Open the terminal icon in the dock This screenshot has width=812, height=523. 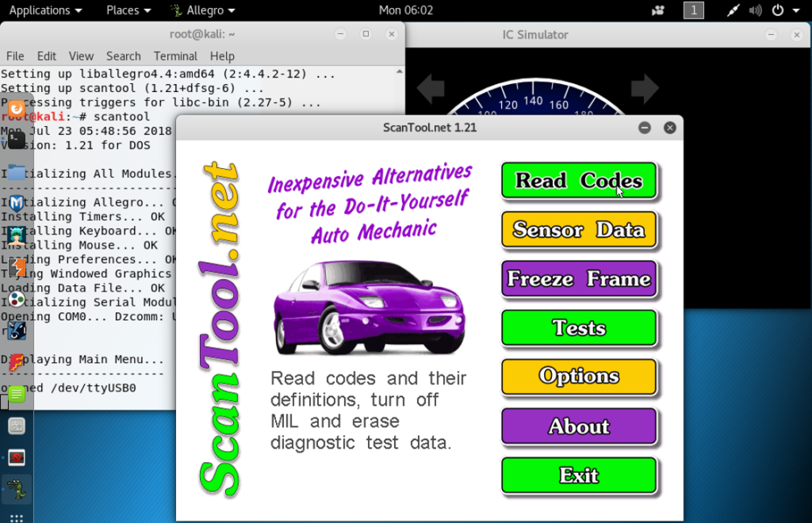click(x=17, y=139)
